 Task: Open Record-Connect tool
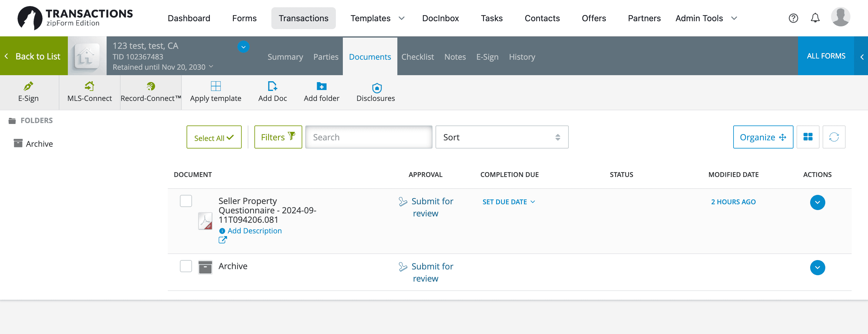[x=151, y=92]
